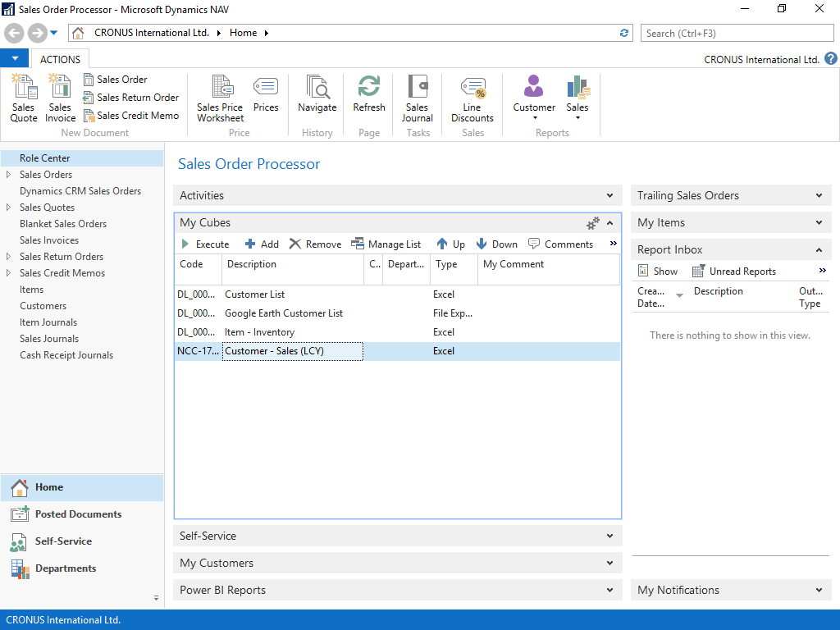This screenshot has width=840, height=630.
Task: Click Show in Report Inbox
Action: [658, 272]
